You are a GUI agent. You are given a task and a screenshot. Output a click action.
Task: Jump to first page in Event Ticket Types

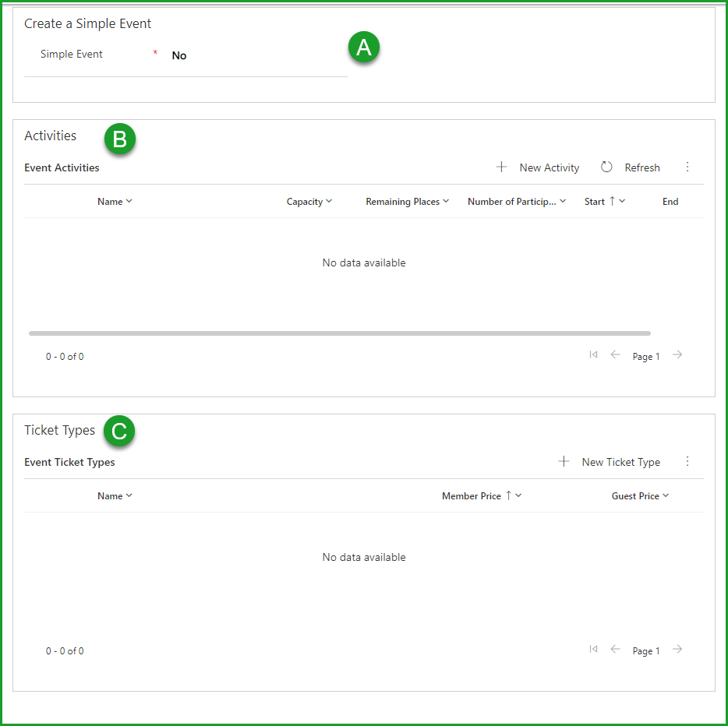593,649
